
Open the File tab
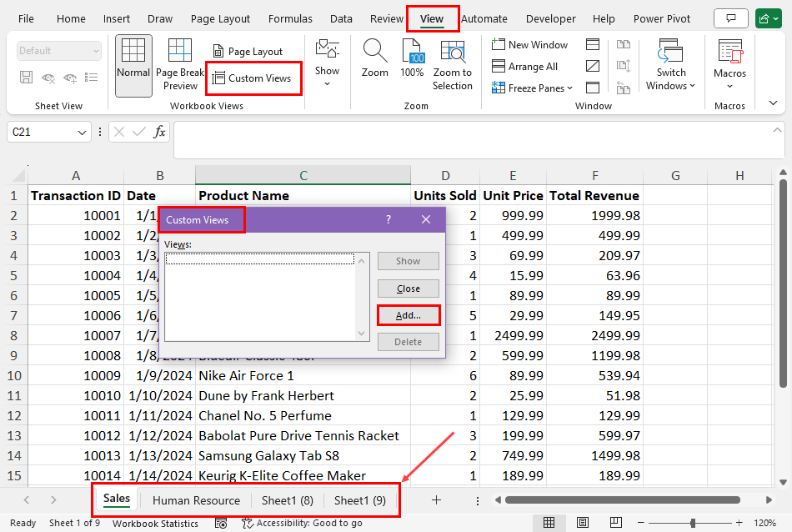pyautogui.click(x=27, y=18)
